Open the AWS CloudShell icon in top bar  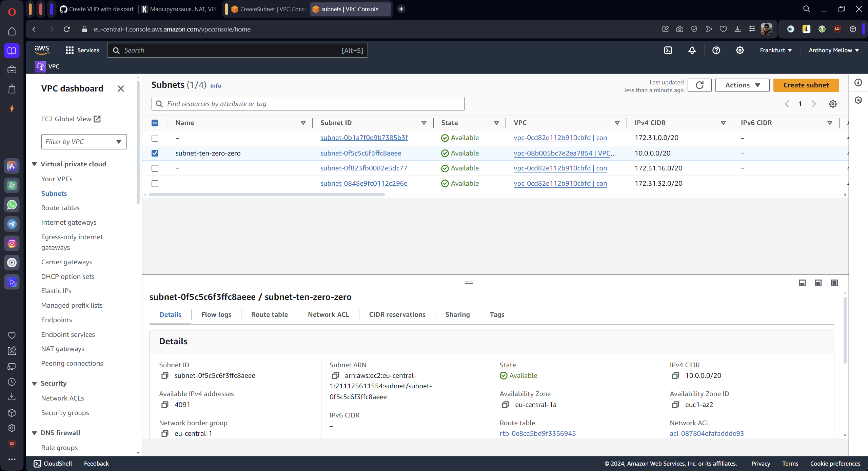(x=668, y=50)
